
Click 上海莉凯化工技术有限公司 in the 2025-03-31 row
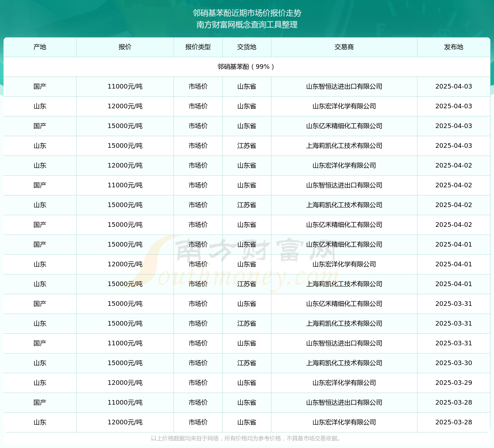pos(344,323)
